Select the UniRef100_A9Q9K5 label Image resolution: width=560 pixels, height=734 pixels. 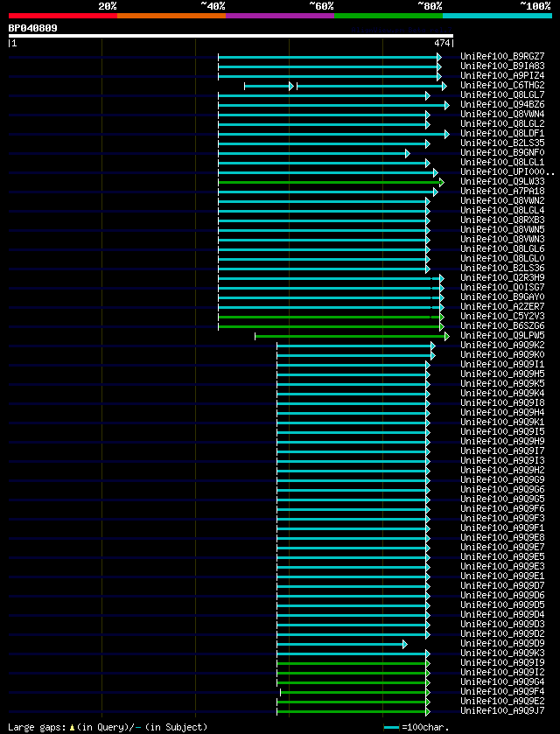[502, 383]
